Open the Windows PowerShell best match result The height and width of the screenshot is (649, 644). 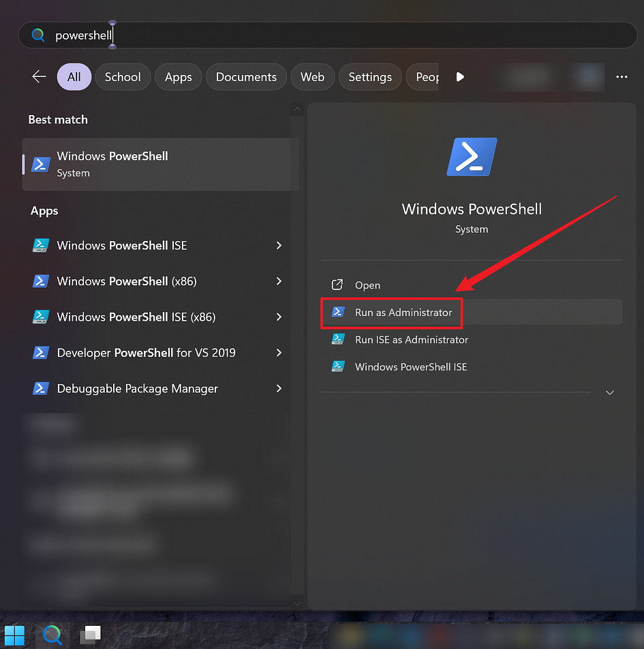tap(160, 164)
